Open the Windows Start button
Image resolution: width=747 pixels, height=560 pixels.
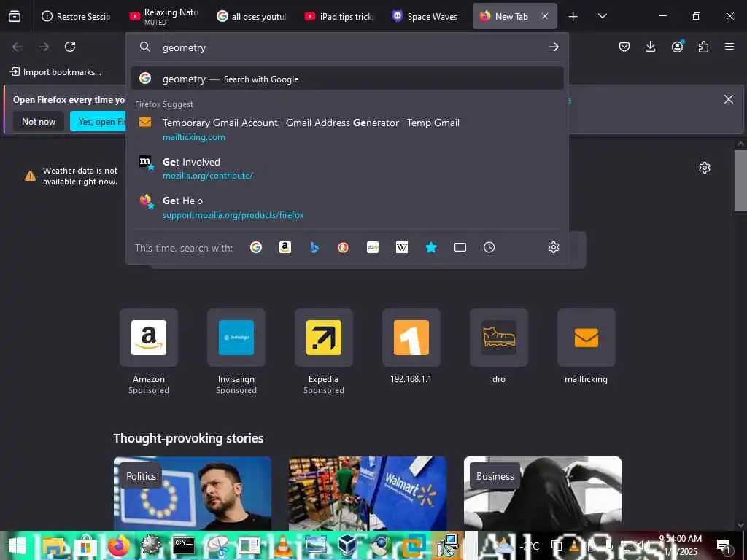point(18,545)
